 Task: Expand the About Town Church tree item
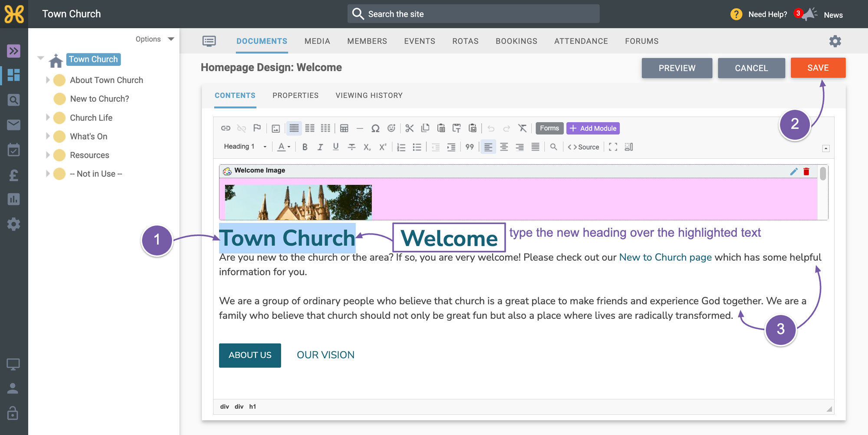click(48, 80)
